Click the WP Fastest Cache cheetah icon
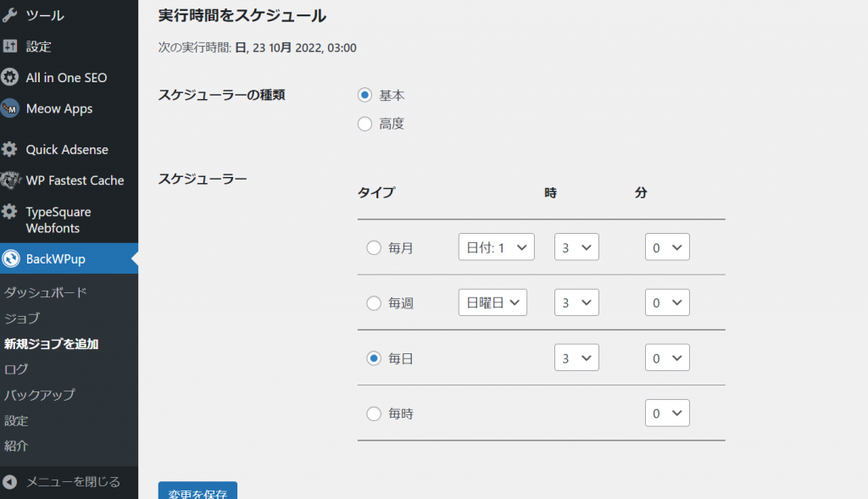The height and width of the screenshot is (499, 868). [x=10, y=180]
